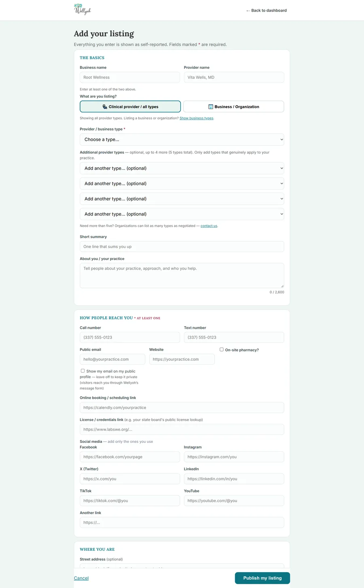Open fourth Add another type dropdown
Viewport: 364px width, 588px height.
[x=182, y=214]
